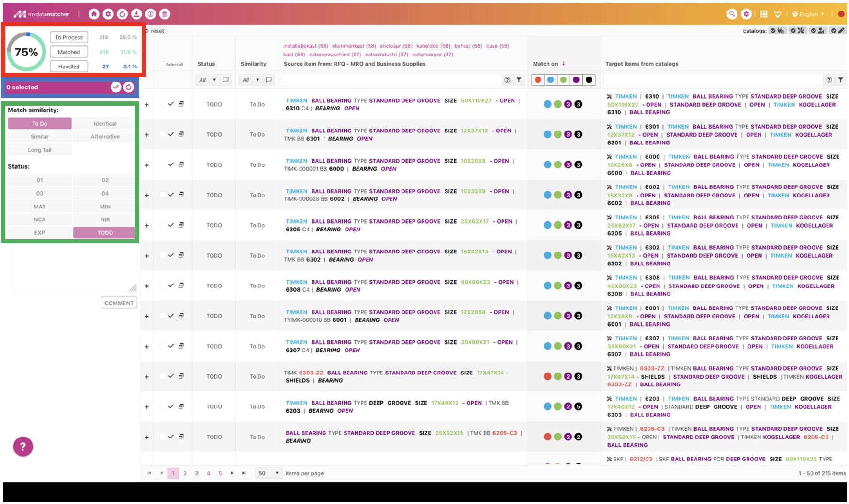The width and height of the screenshot is (849, 504).
Task: Tick checkbox for row 6000
Action: [x=163, y=165]
